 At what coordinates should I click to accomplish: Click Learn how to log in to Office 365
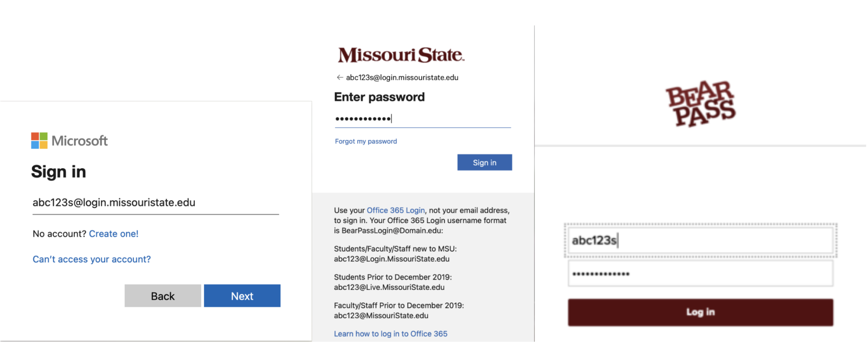tap(390, 334)
